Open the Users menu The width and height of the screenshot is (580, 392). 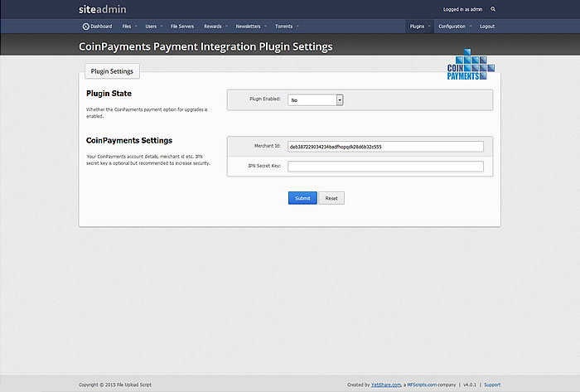(151, 27)
